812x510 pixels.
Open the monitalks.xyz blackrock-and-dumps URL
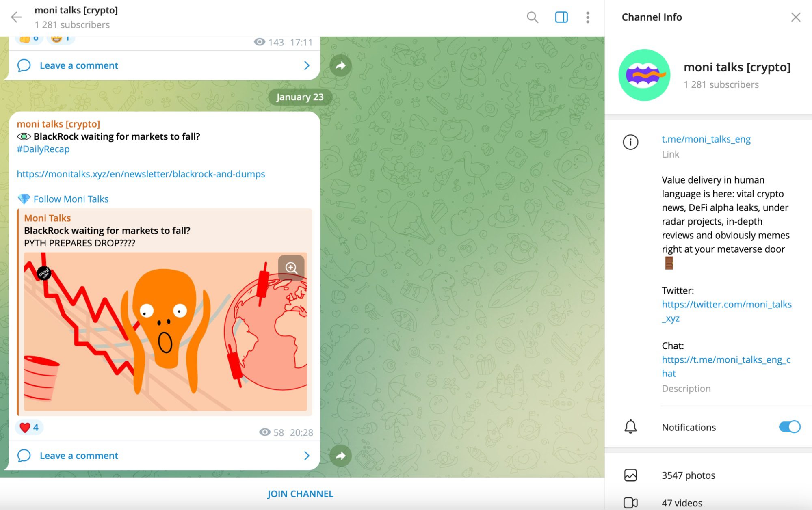tap(141, 174)
